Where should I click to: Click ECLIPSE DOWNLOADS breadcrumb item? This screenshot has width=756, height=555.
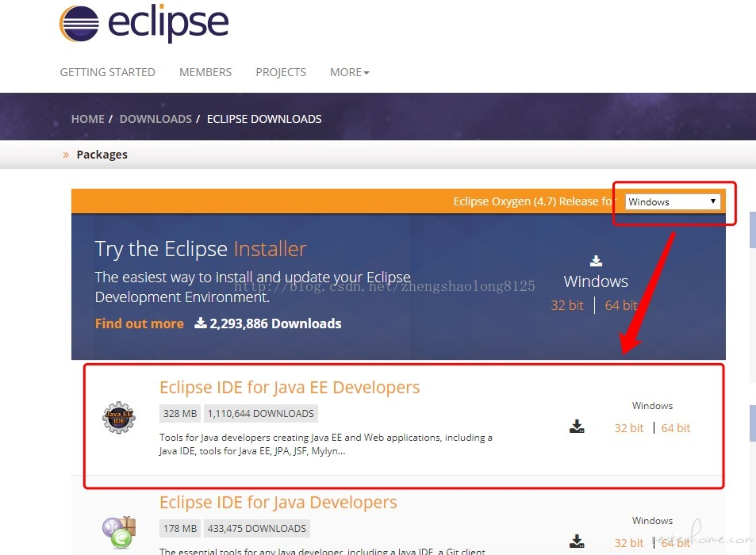[264, 119]
